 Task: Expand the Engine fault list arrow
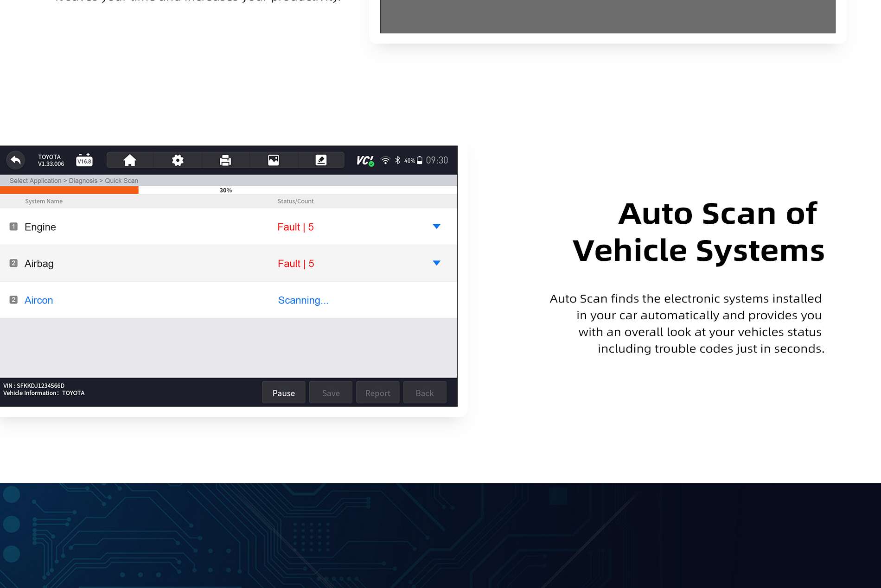436,227
